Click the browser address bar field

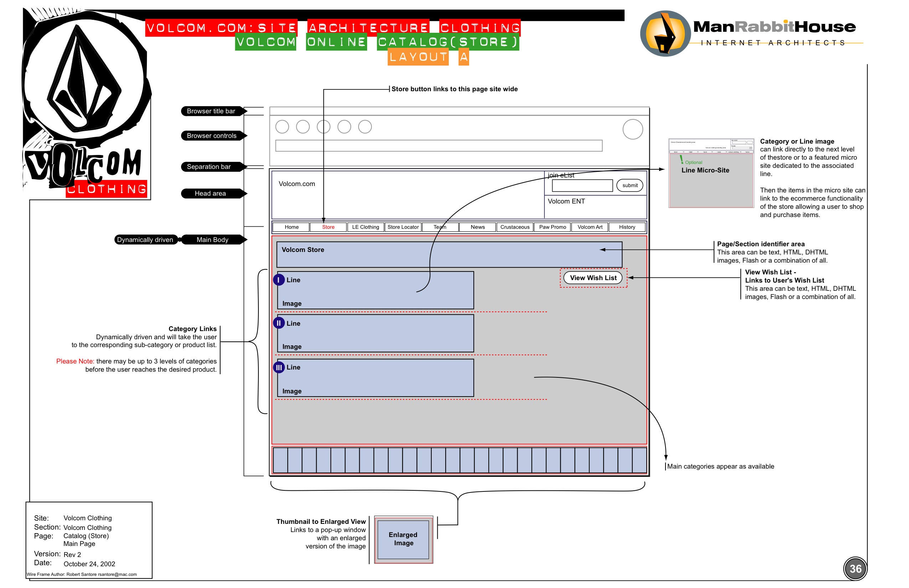pyautogui.click(x=438, y=145)
